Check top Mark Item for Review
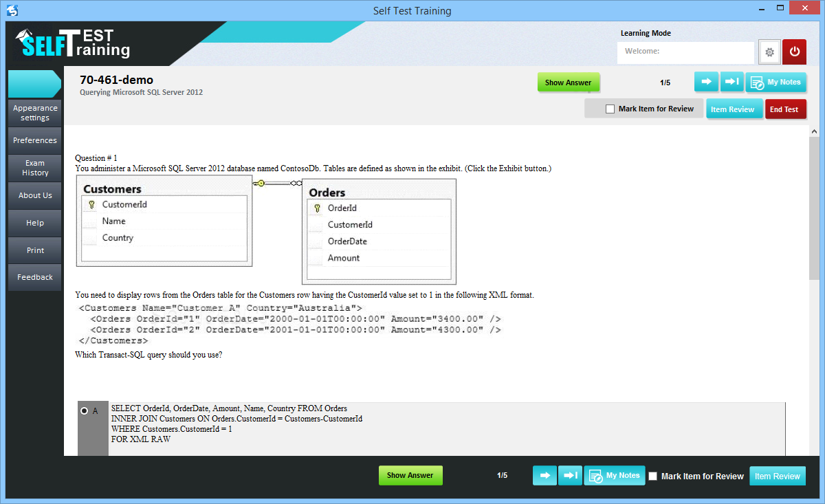 click(610, 109)
